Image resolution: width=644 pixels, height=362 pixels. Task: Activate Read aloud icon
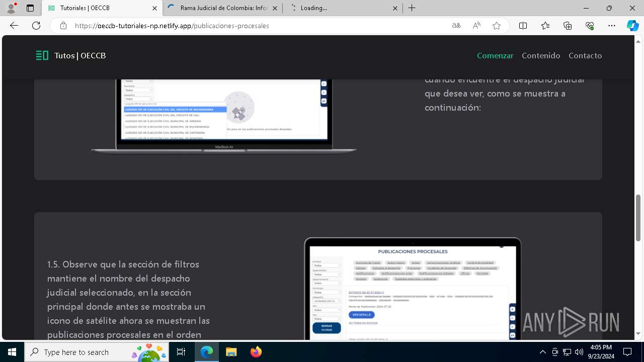[x=476, y=26]
